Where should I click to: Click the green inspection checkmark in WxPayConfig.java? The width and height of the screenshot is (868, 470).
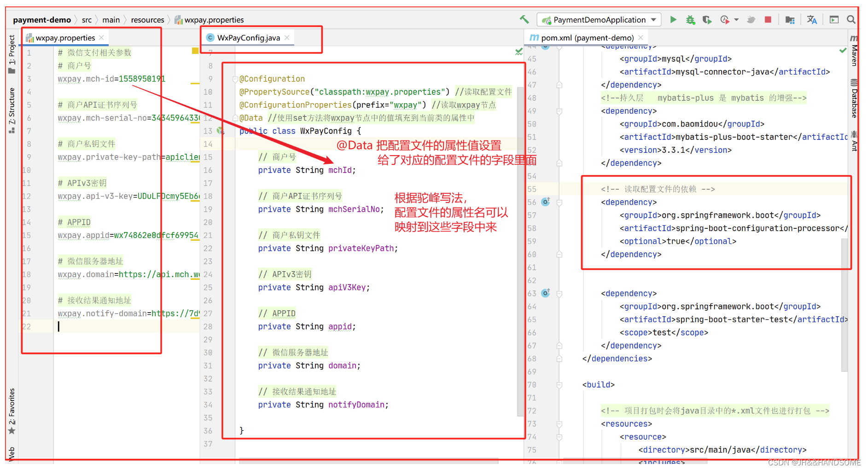519,52
